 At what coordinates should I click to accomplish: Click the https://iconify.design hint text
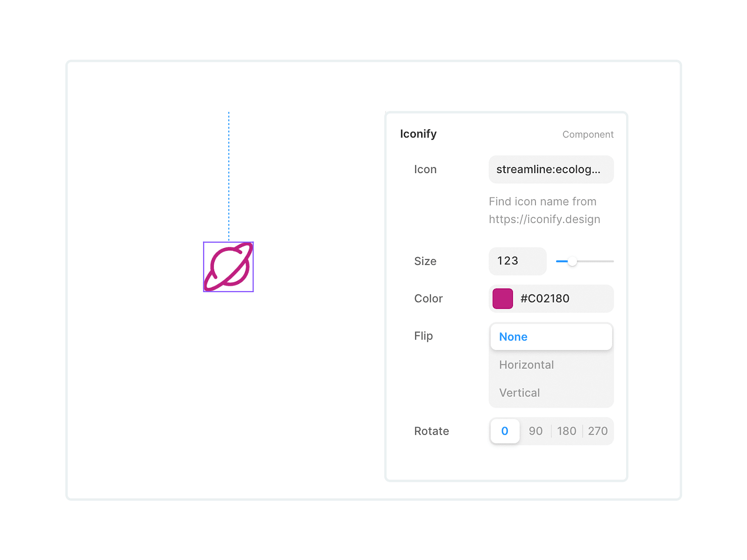pyautogui.click(x=544, y=219)
